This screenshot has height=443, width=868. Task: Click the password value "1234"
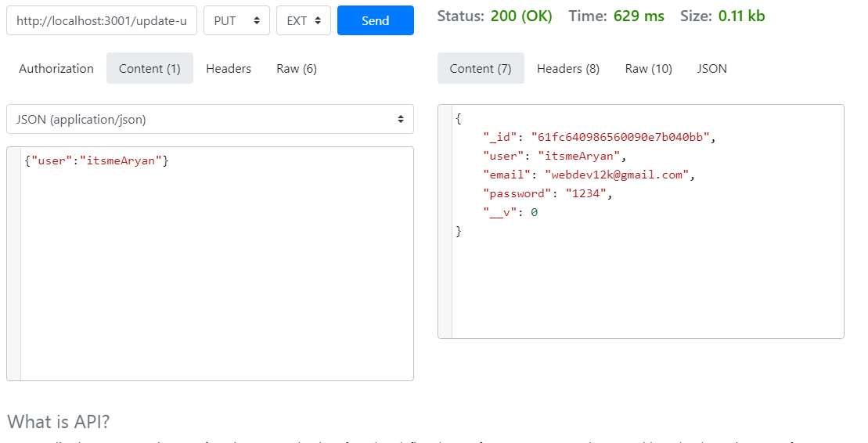pyautogui.click(x=585, y=194)
